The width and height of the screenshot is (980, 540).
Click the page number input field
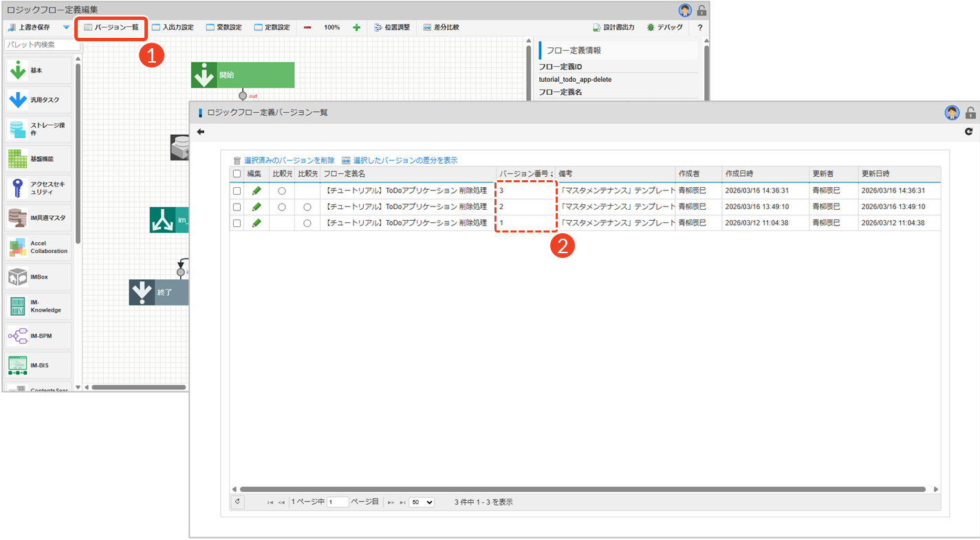[x=338, y=502]
